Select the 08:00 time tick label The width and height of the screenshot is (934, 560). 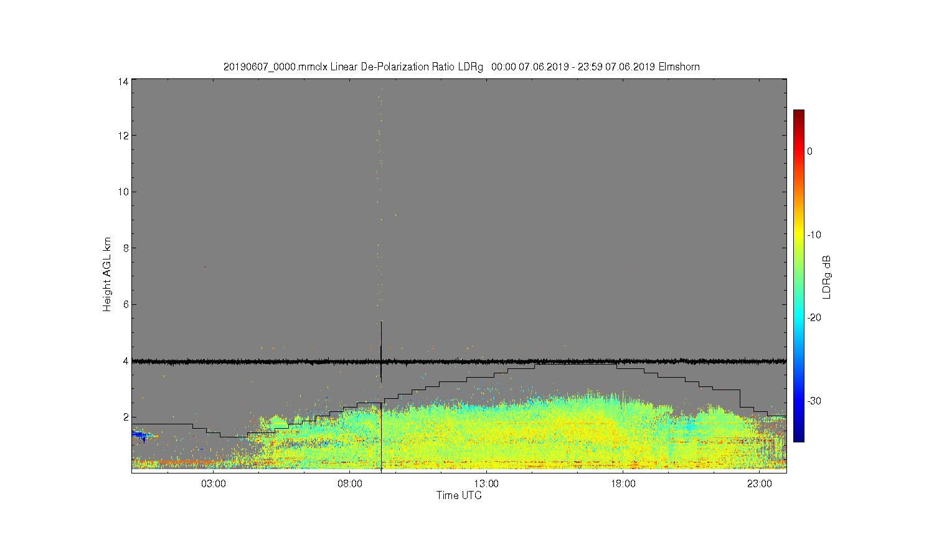(x=350, y=483)
